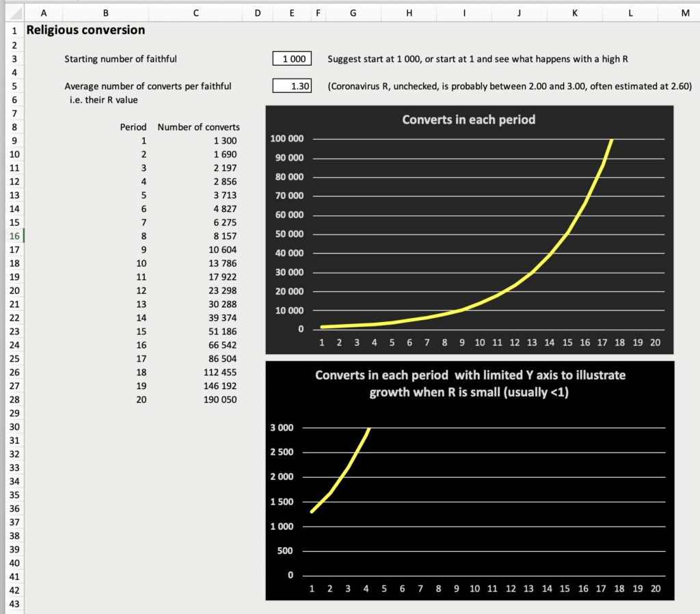Screen dimensions: 700x614
Task: Click column header M
Action: (685, 12)
